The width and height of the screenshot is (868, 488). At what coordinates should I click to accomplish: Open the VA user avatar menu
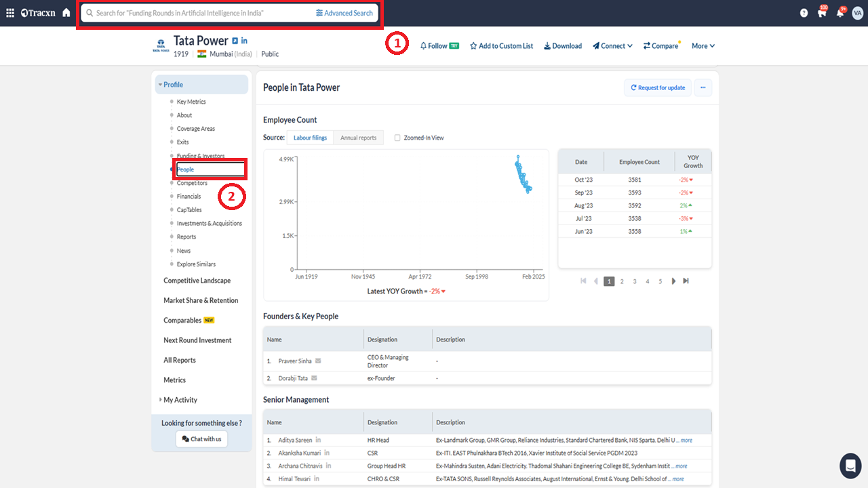(858, 13)
